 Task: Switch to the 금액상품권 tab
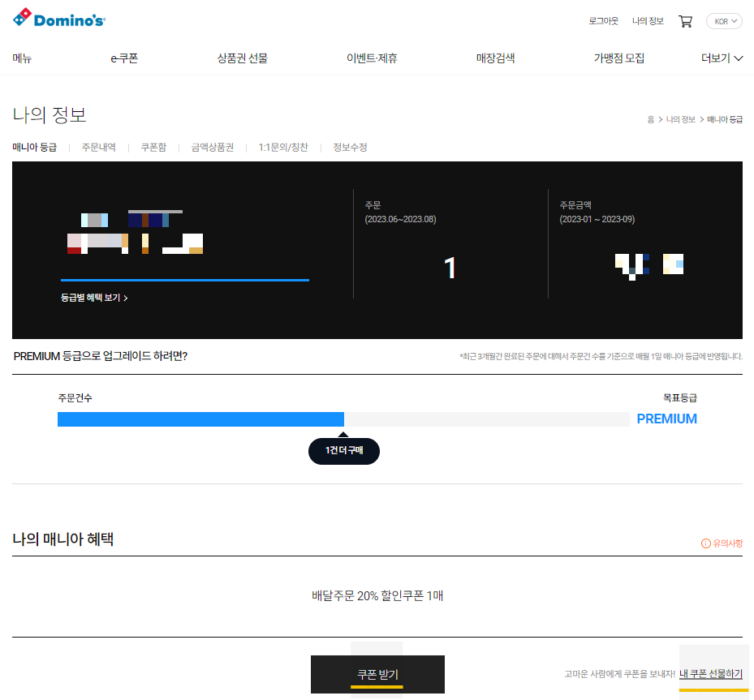[213, 147]
